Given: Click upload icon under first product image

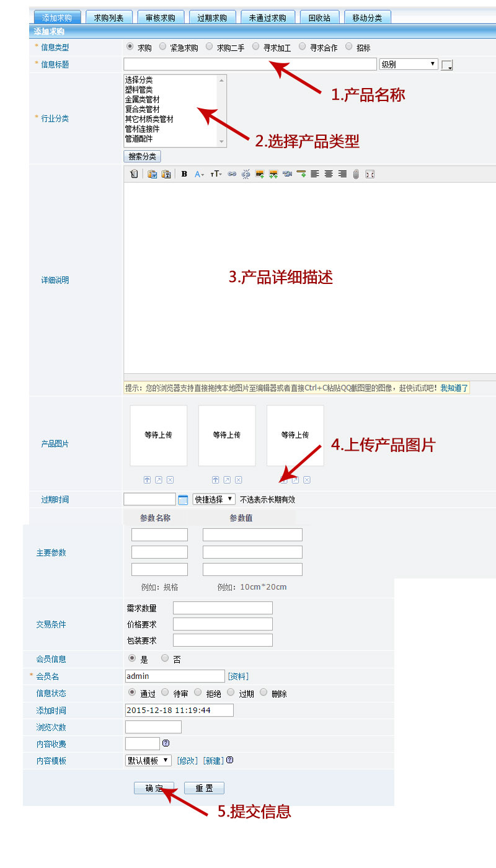Looking at the screenshot, I should pyautogui.click(x=147, y=480).
